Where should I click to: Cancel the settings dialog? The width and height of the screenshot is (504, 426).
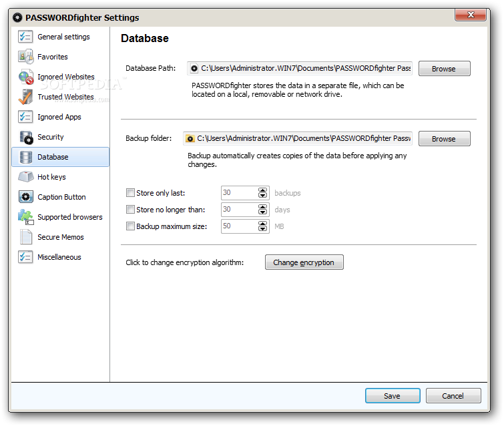coord(453,396)
